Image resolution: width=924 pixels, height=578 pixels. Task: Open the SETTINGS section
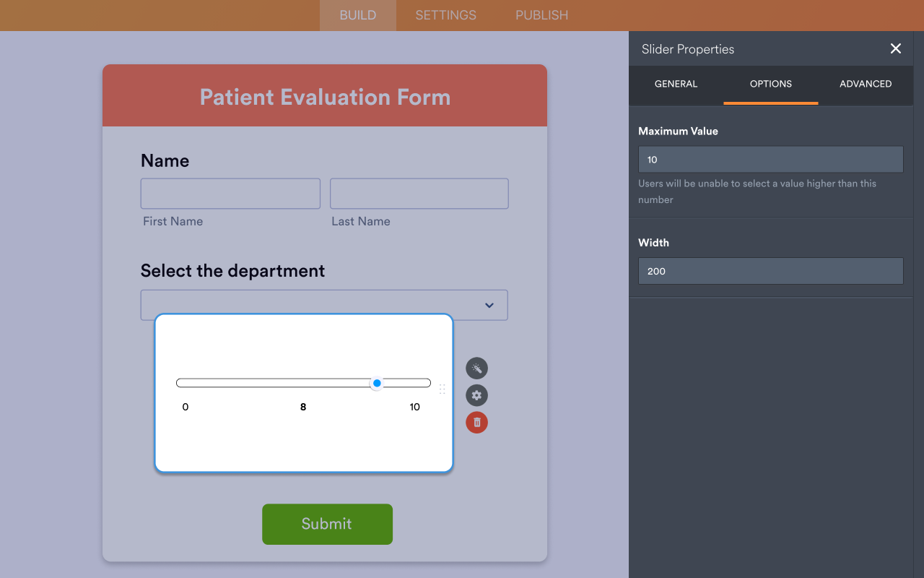tap(445, 14)
